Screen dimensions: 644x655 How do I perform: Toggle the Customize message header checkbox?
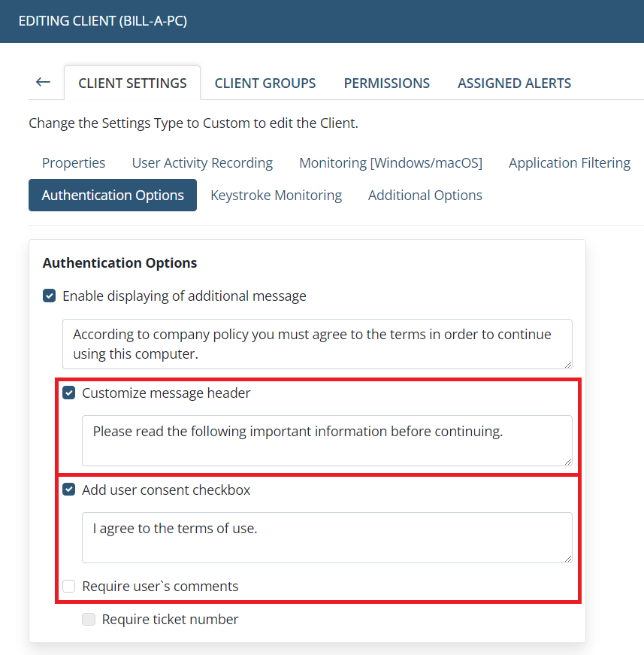pos(69,393)
